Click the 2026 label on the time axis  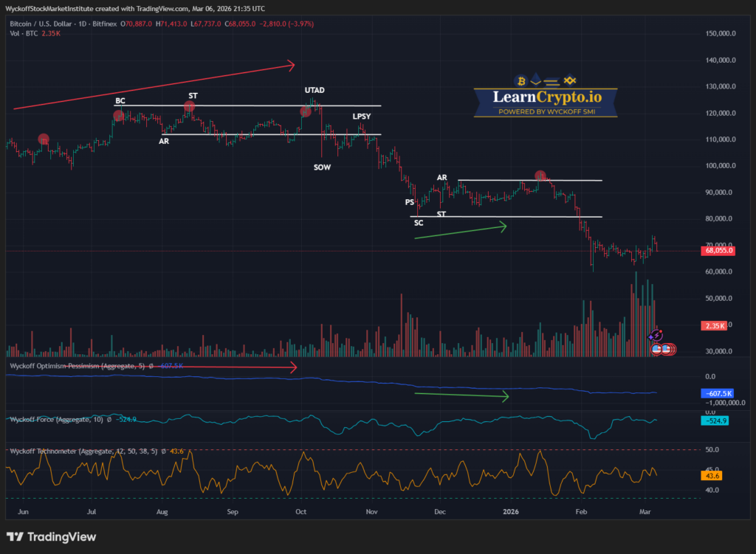click(510, 511)
